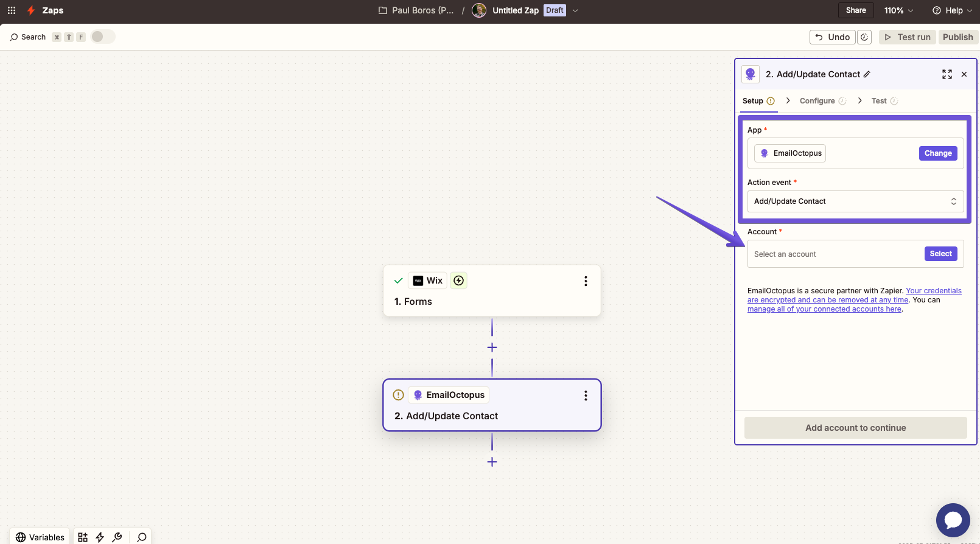Click the EmailOctopus icon in panel header
This screenshot has height=544, width=980.
[x=751, y=74]
